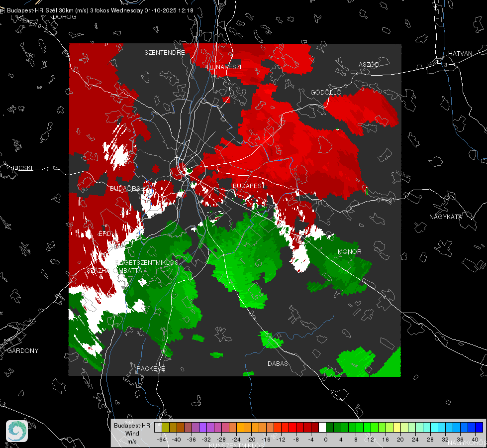Click the m/s unit label in legend
The image size is (487, 448).
[132, 442]
